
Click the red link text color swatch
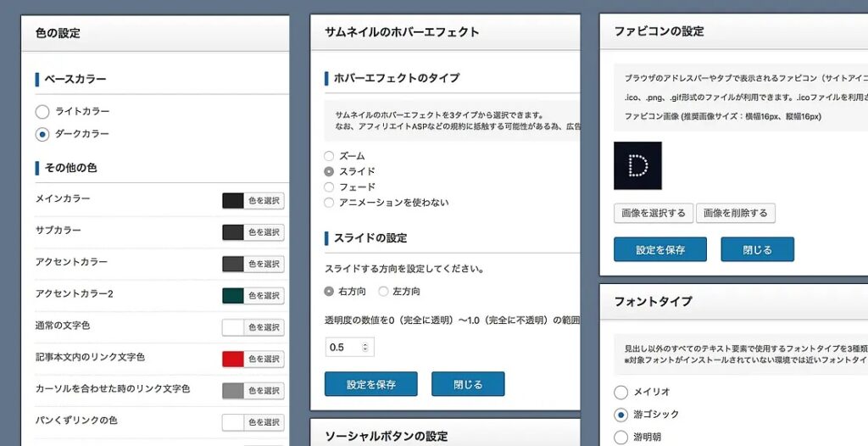233,359
